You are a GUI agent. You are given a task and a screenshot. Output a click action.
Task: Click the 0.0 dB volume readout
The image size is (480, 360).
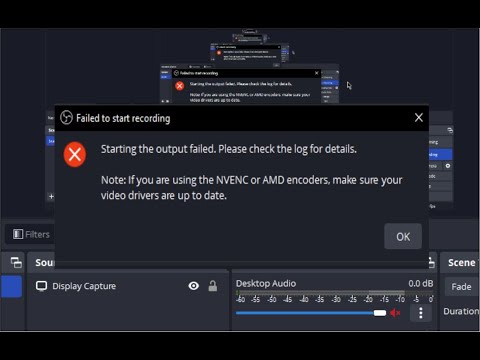[x=420, y=283]
